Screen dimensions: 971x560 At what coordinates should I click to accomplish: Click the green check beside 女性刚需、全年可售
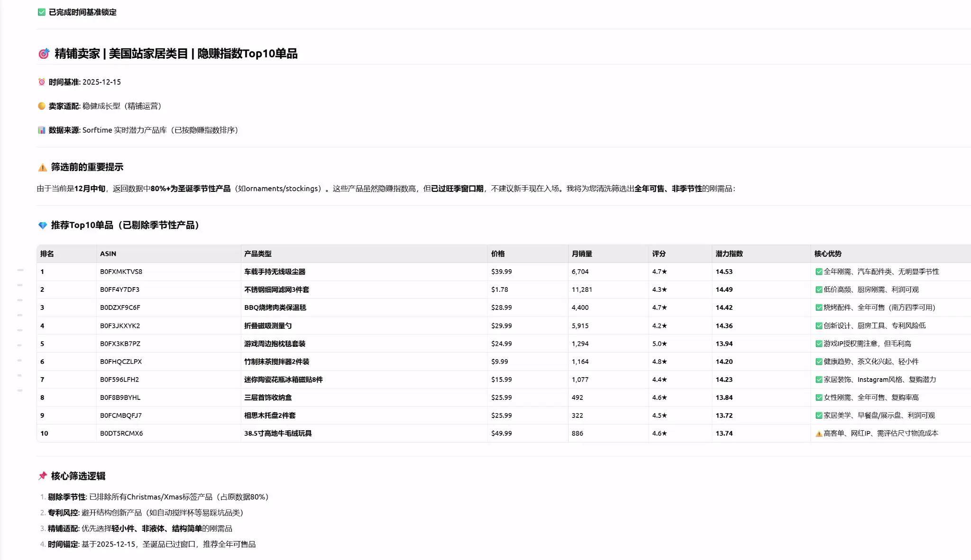tap(818, 397)
